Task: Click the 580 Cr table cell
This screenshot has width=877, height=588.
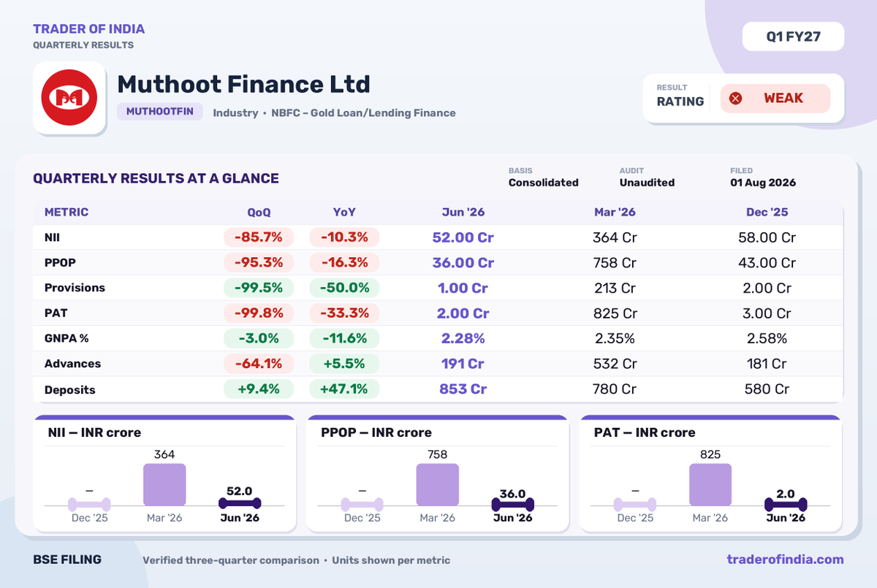Action: click(x=767, y=389)
